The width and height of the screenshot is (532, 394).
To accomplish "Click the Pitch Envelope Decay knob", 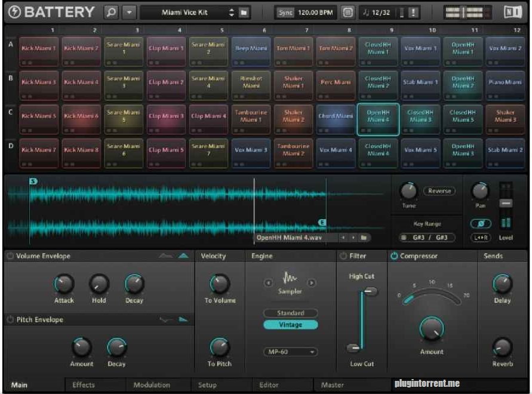I will click(x=116, y=347).
